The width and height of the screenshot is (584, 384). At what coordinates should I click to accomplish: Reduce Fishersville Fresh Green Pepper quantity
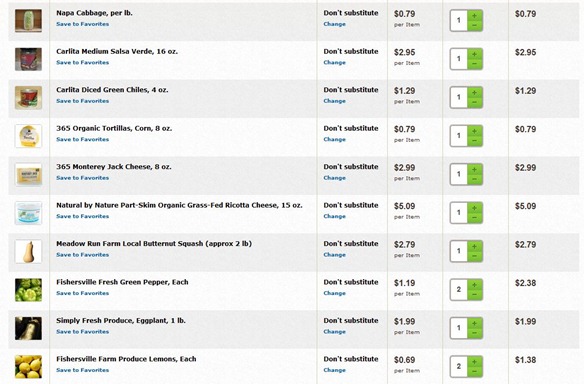[x=474, y=295]
